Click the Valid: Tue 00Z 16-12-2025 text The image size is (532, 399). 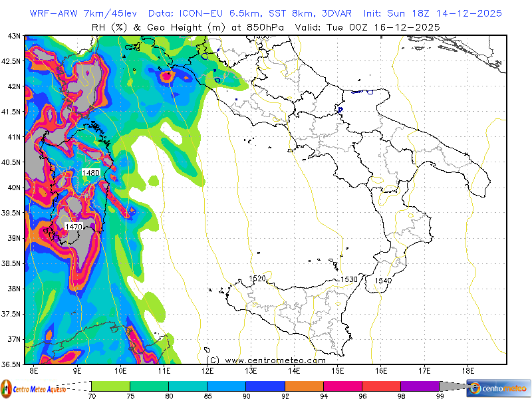[382, 27]
